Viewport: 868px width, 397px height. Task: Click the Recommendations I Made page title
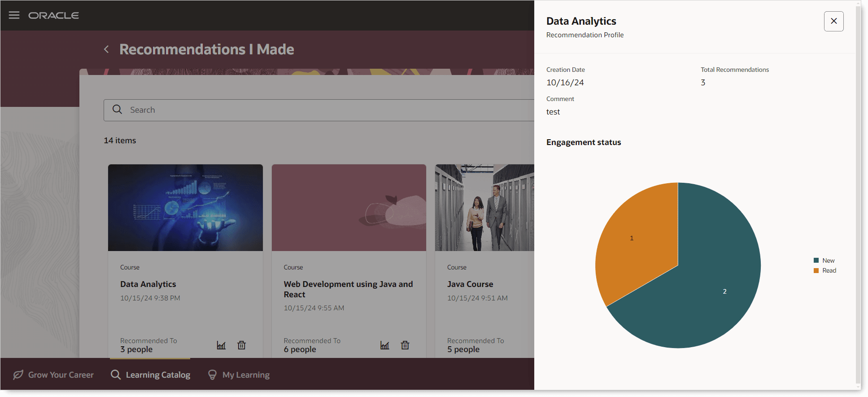[x=207, y=49]
